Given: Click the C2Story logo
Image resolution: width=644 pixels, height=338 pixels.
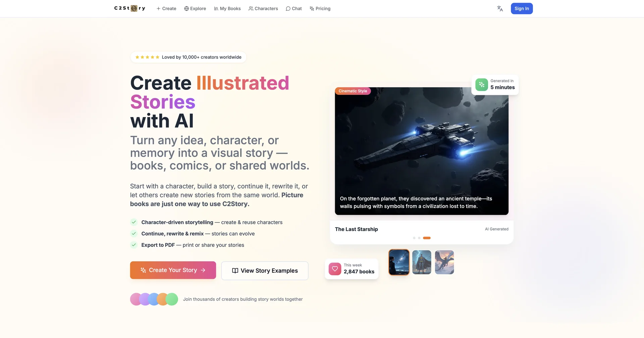Looking at the screenshot, I should click(x=130, y=8).
